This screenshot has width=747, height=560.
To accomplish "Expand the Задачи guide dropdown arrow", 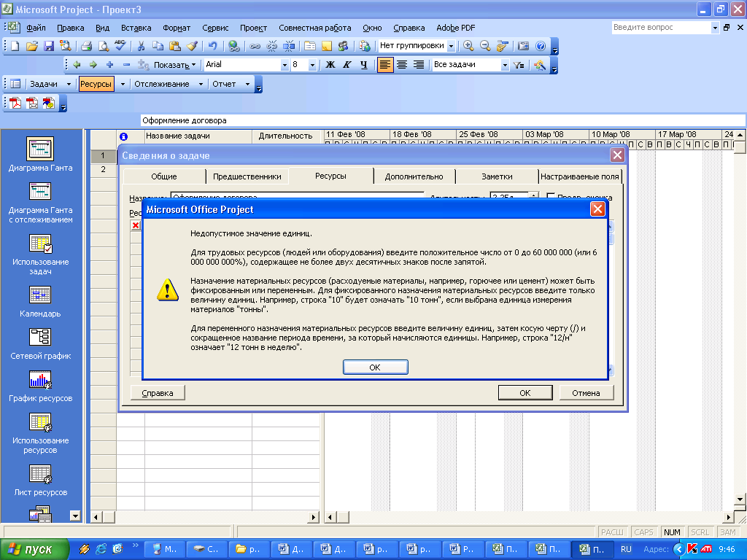I will click(x=69, y=84).
